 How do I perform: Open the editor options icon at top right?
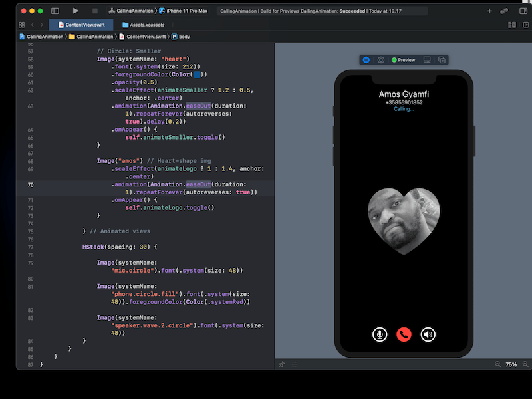pyautogui.click(x=511, y=24)
